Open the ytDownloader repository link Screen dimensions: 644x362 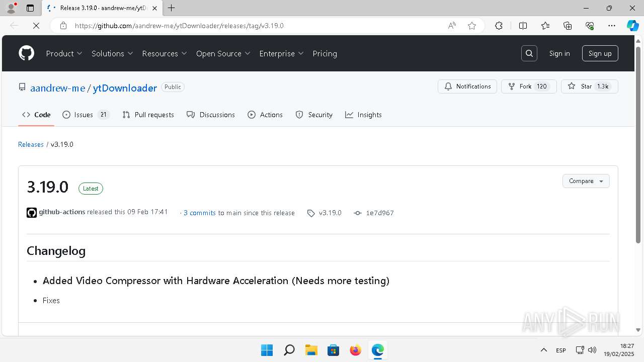[125, 88]
